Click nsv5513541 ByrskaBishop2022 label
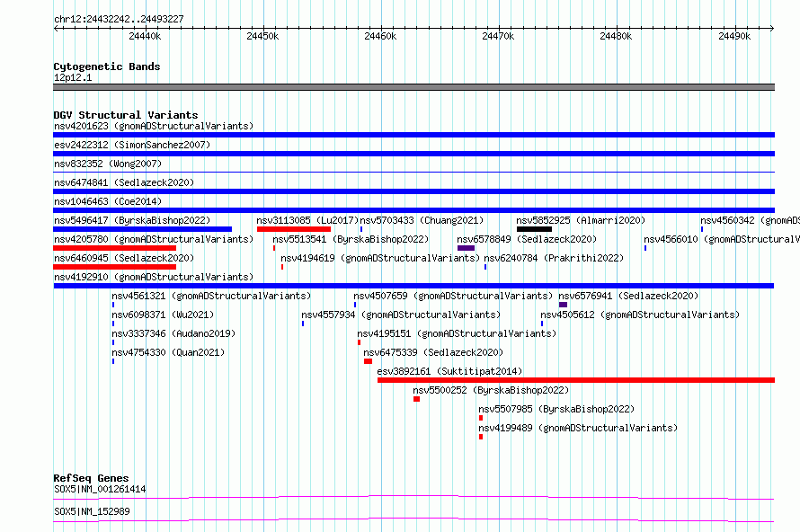Image resolution: width=800 pixels, height=532 pixels. [351, 239]
